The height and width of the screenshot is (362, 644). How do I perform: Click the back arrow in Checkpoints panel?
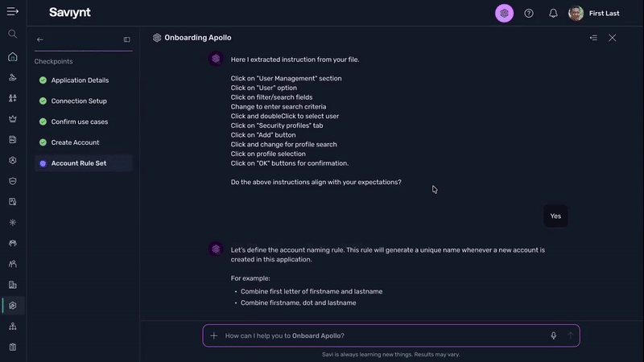40,39
